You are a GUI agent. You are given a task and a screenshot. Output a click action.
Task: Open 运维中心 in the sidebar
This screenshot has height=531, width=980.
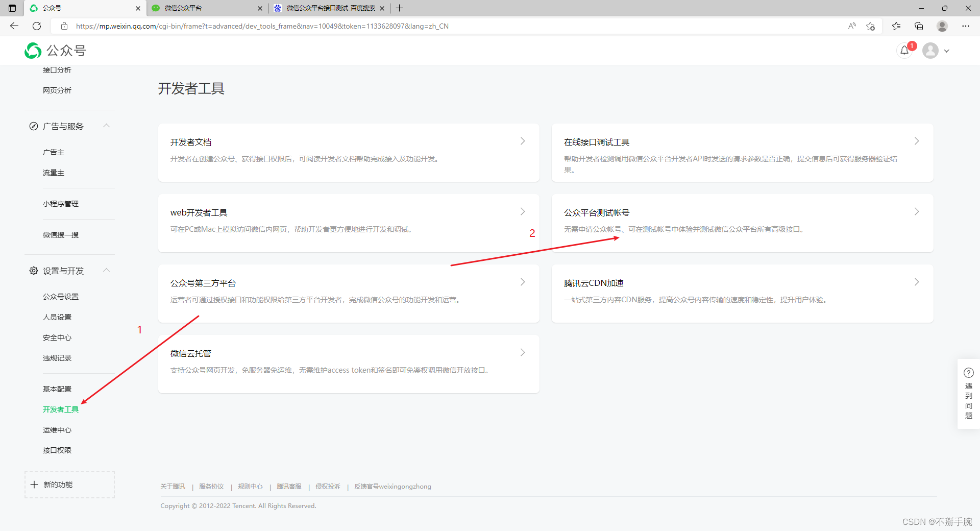coord(57,430)
